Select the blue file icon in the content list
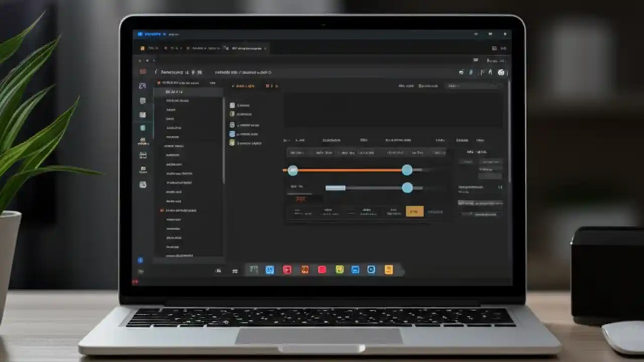 coord(232,134)
